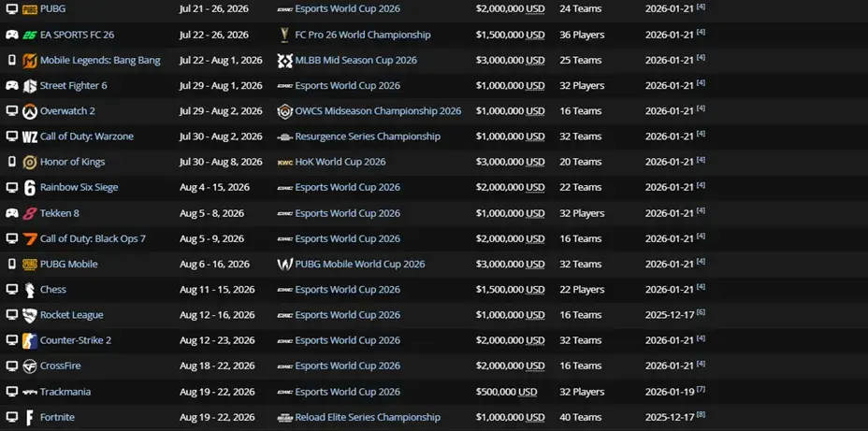Image resolution: width=868 pixels, height=431 pixels.
Task: Click the Call of Duty: Warzone WZ icon
Action: (30, 136)
